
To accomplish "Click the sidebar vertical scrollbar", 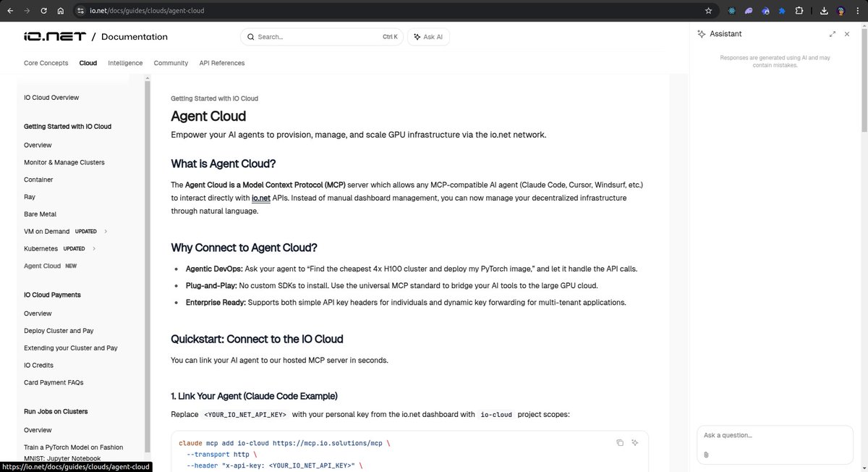I will (x=148, y=266).
